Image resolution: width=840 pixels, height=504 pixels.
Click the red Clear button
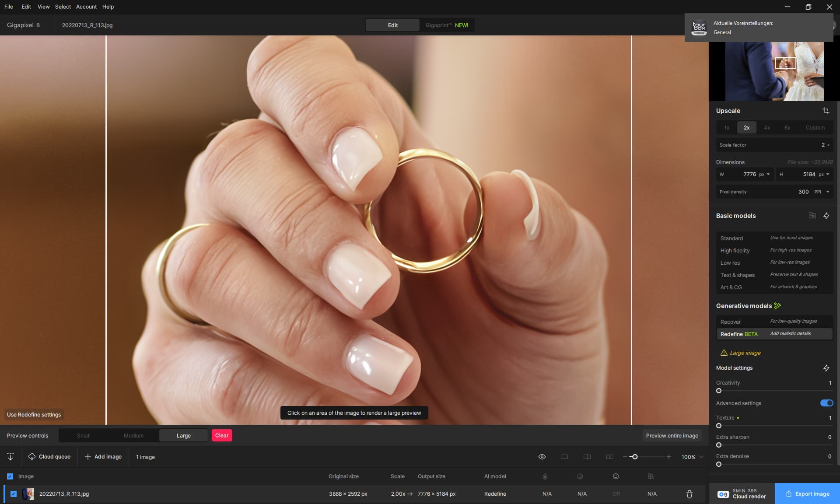221,435
